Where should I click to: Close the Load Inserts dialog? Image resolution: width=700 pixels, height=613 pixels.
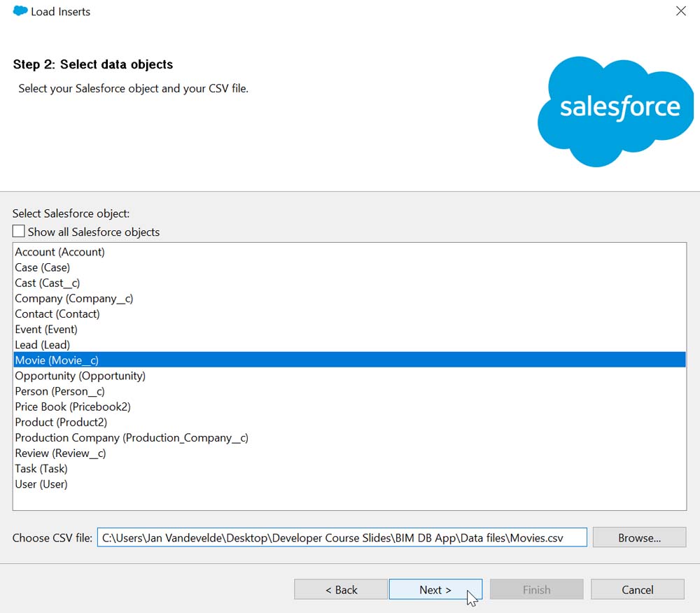(x=680, y=11)
